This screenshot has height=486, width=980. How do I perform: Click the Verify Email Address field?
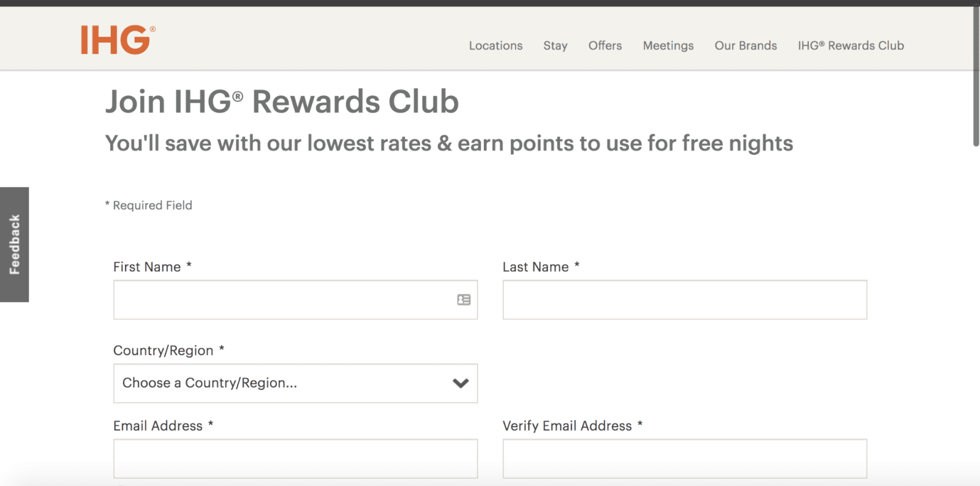tap(684, 458)
